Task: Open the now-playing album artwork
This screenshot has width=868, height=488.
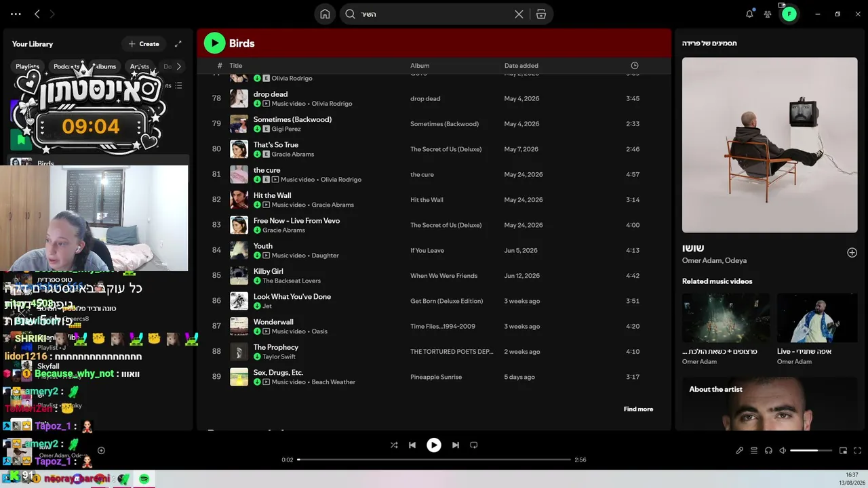Action: click(770, 145)
